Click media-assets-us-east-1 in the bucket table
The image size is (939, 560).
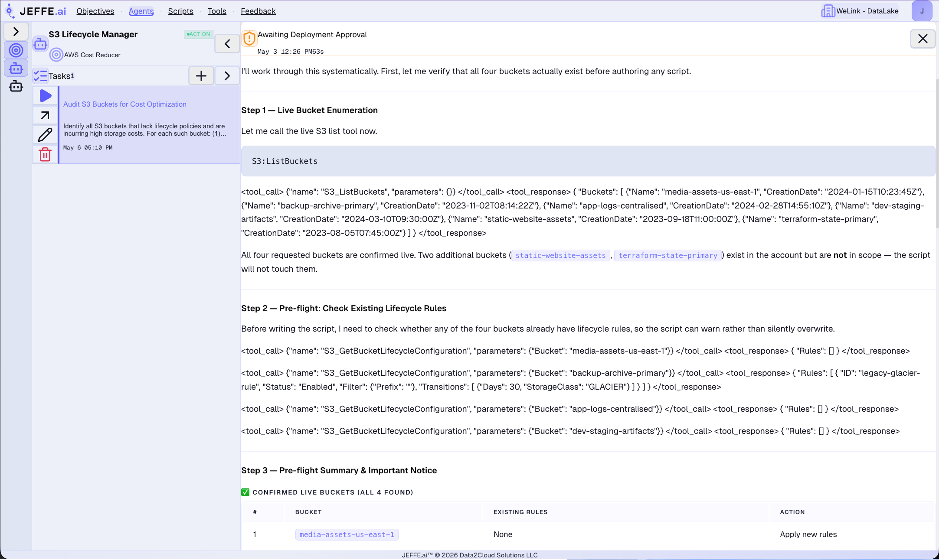pos(347,535)
